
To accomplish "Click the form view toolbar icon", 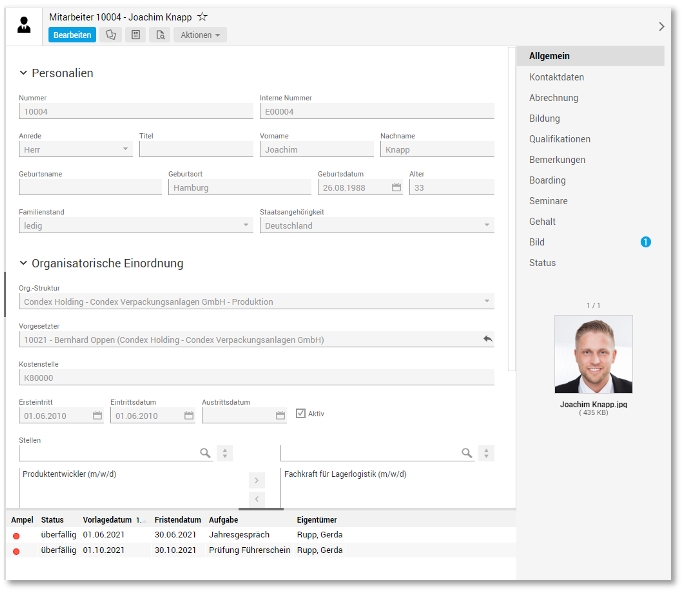I will [136, 34].
